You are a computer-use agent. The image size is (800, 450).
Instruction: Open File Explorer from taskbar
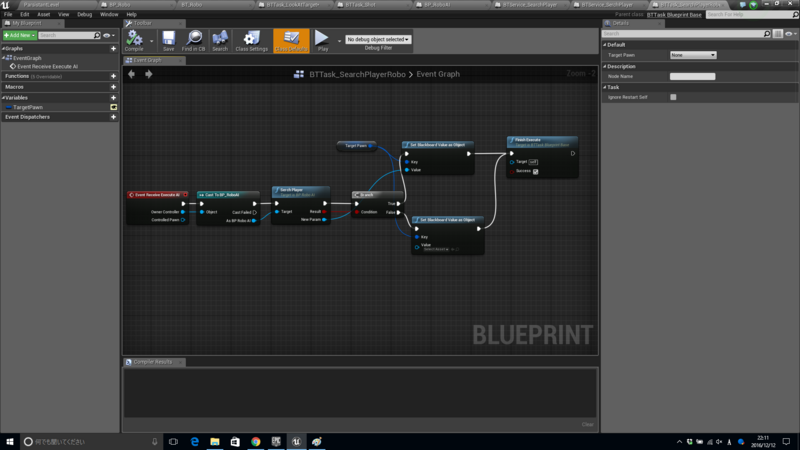[x=215, y=441]
